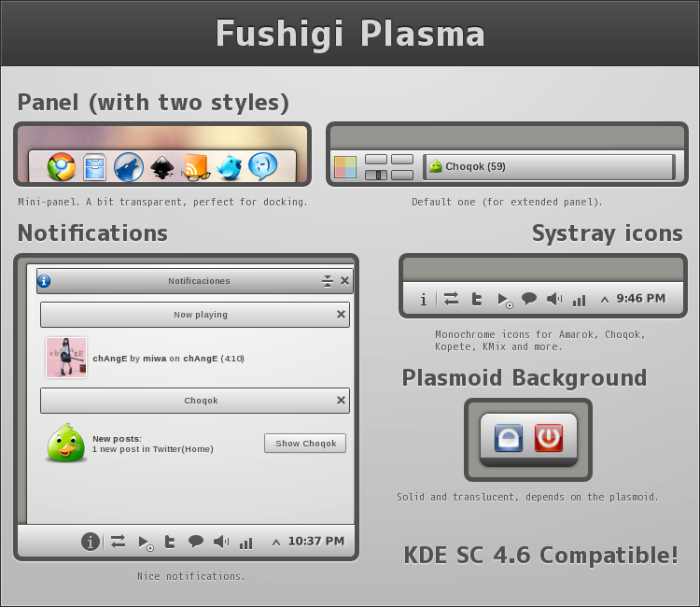The width and height of the screenshot is (700, 607).
Task: Open the blue Twitter bird dock icon
Action: (x=229, y=167)
